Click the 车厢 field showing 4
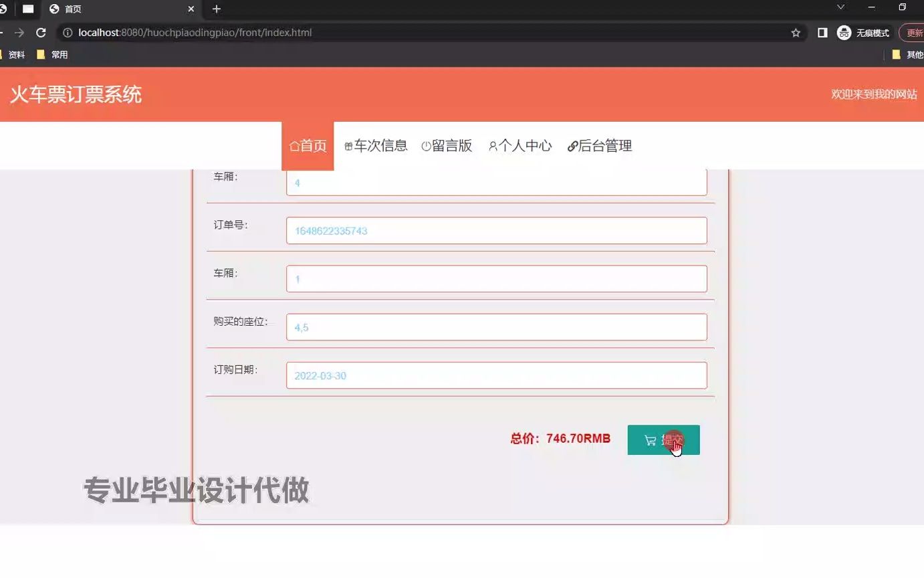924x578 pixels. [497, 183]
